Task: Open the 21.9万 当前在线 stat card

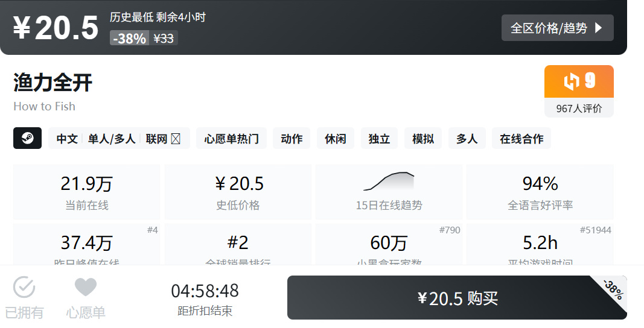Action: [87, 192]
